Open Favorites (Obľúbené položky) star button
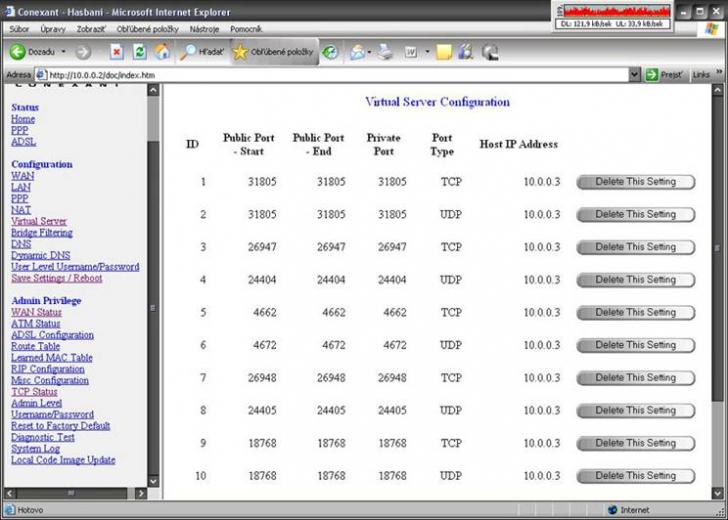Viewport: 728px width, 520px height. 273,52
